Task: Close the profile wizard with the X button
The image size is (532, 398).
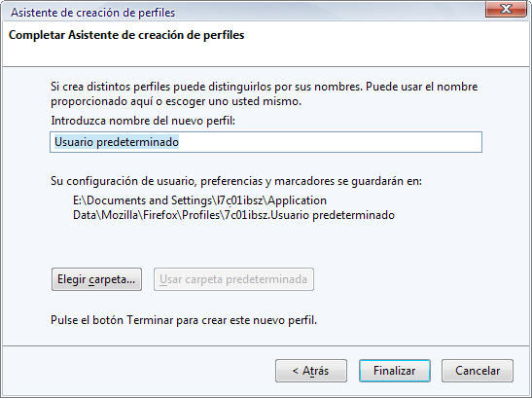Action: pos(506,9)
